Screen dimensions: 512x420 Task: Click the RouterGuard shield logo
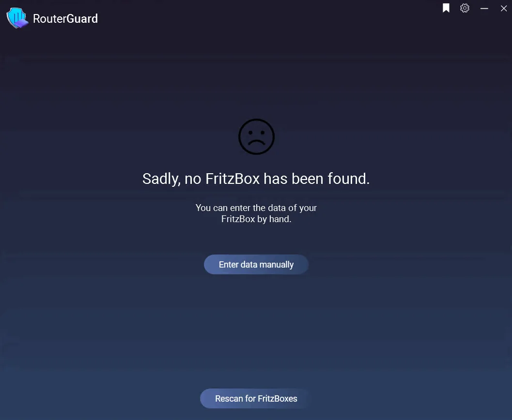click(x=17, y=18)
